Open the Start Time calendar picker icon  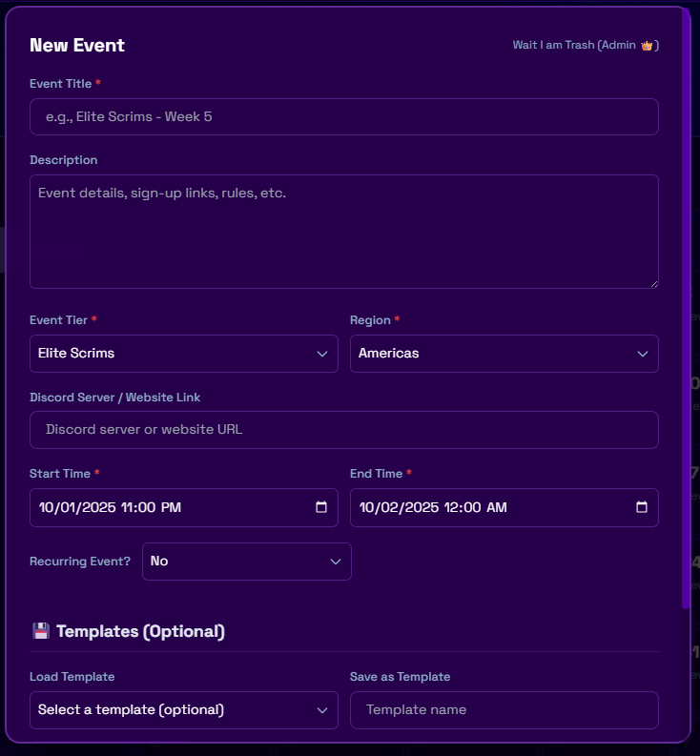click(321, 507)
